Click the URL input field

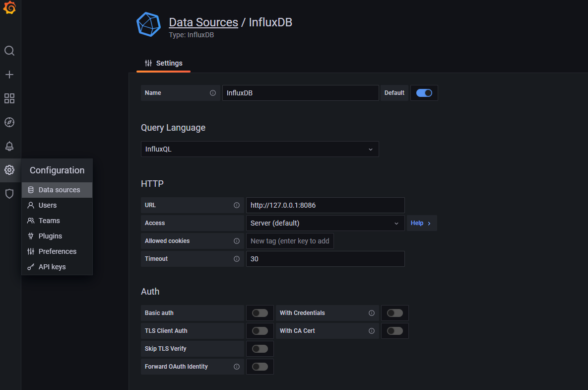click(x=325, y=205)
